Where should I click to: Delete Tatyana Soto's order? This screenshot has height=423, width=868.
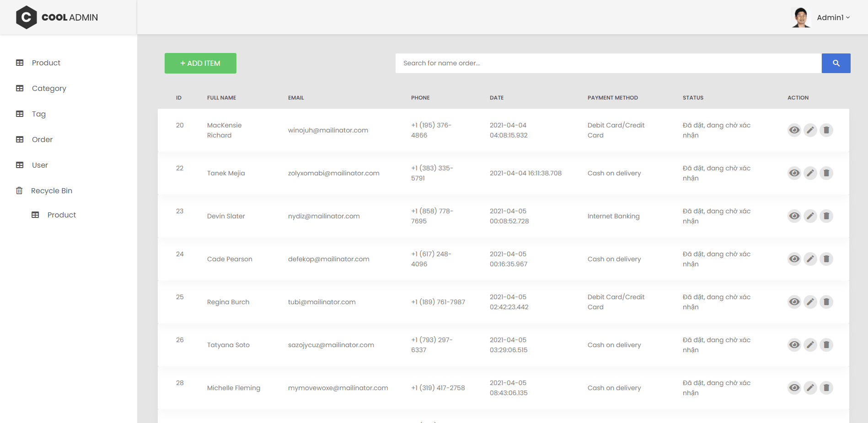pyautogui.click(x=826, y=345)
